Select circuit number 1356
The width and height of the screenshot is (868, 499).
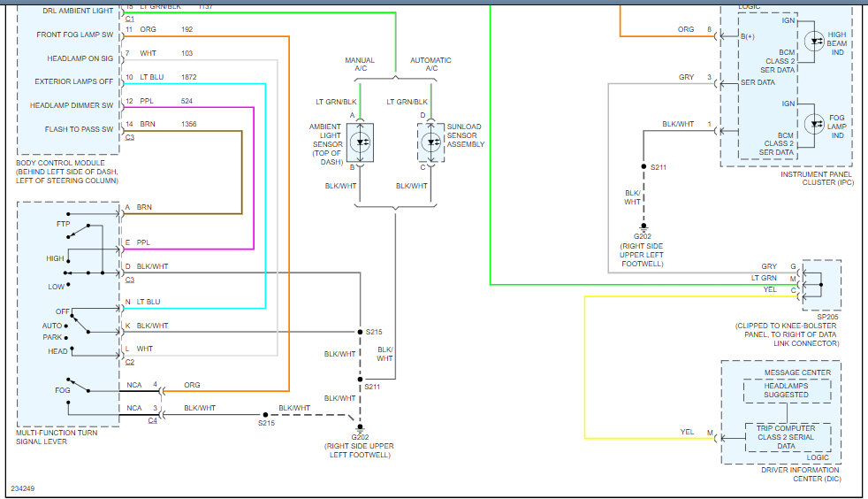click(189, 124)
